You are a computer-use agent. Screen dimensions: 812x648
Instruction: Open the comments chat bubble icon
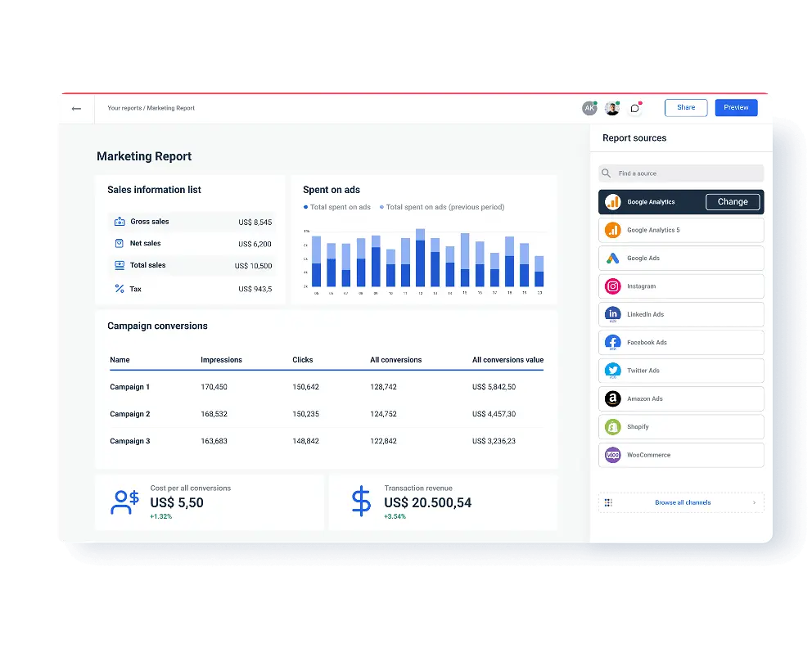(x=635, y=108)
